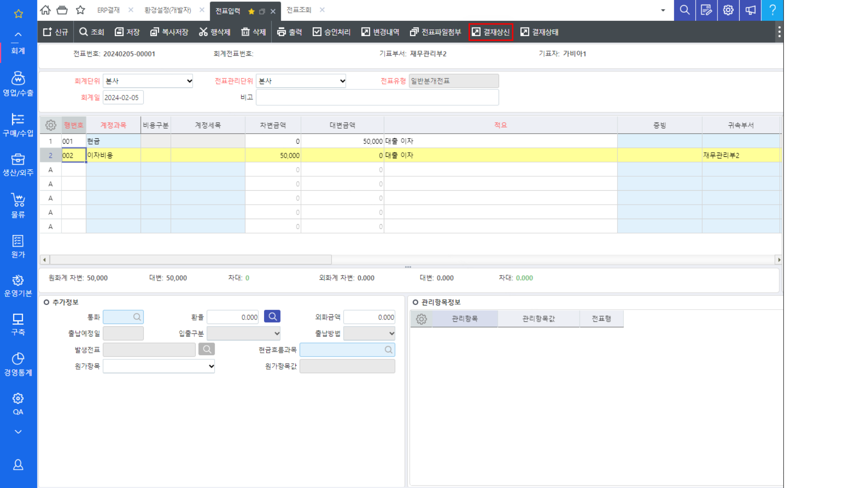Click 행삭제 to delete row
Image resolution: width=868 pixels, height=488 pixels.
pos(215,32)
